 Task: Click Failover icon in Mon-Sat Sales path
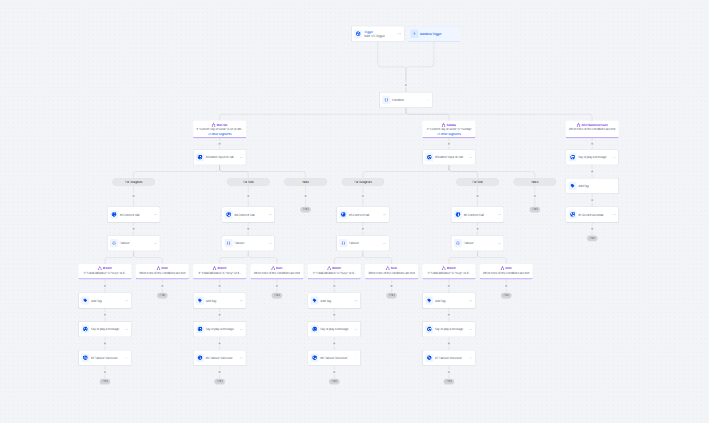pos(228,243)
